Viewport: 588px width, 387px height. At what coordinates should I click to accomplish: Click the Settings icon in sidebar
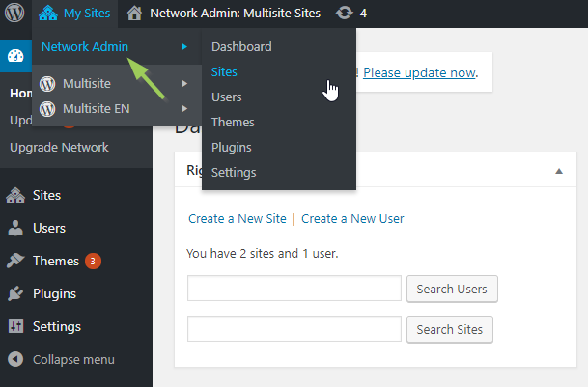click(15, 326)
